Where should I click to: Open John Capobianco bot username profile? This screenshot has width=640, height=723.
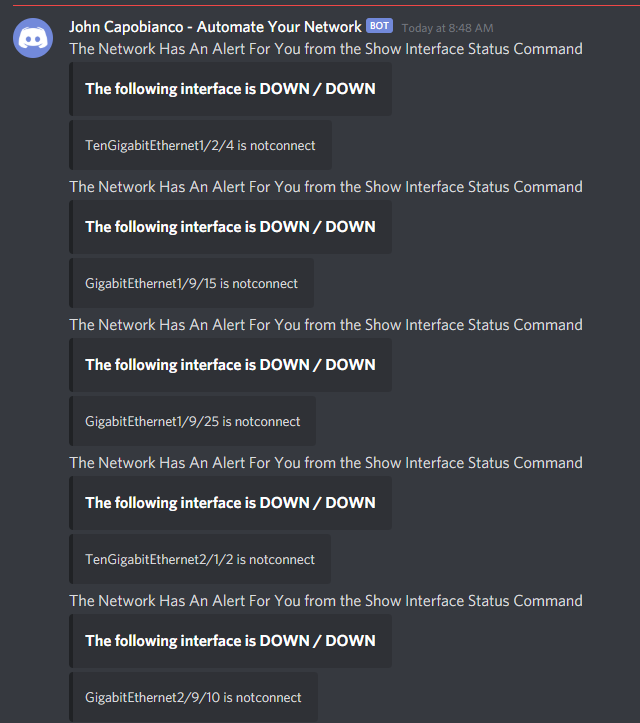point(215,27)
